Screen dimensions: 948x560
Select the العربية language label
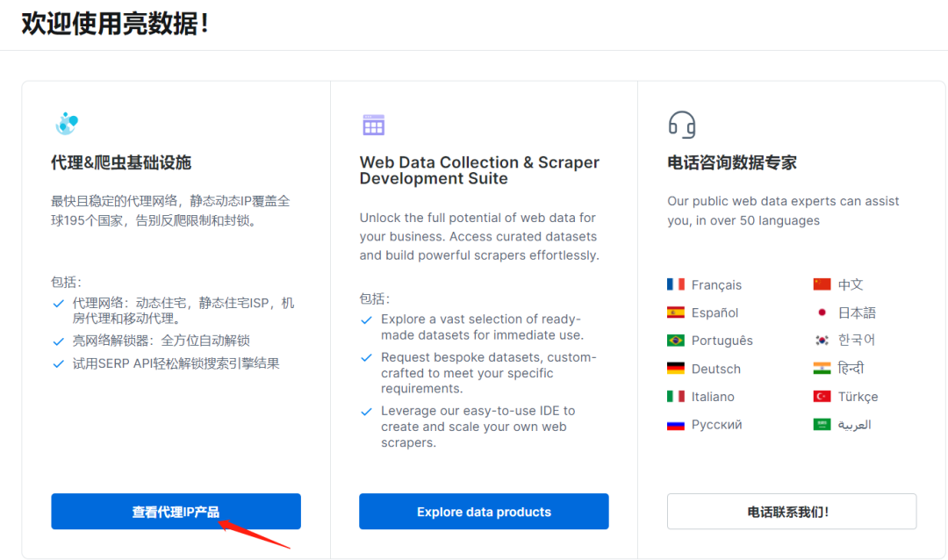[854, 425]
